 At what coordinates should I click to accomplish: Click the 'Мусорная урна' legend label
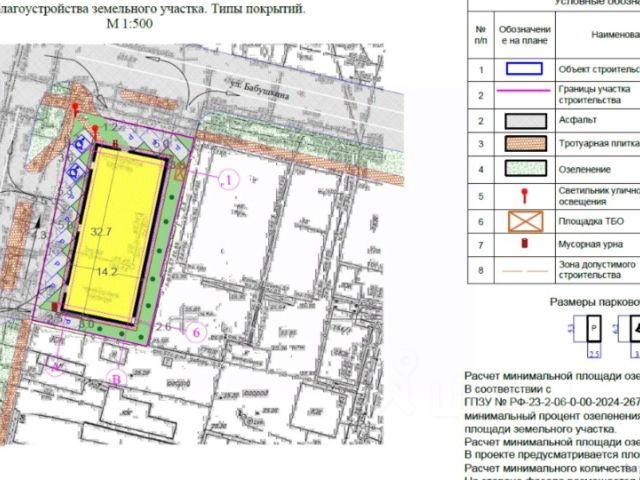click(591, 244)
